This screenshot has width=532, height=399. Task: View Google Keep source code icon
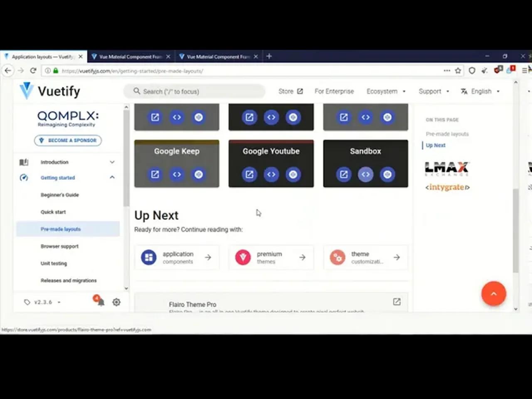click(177, 175)
